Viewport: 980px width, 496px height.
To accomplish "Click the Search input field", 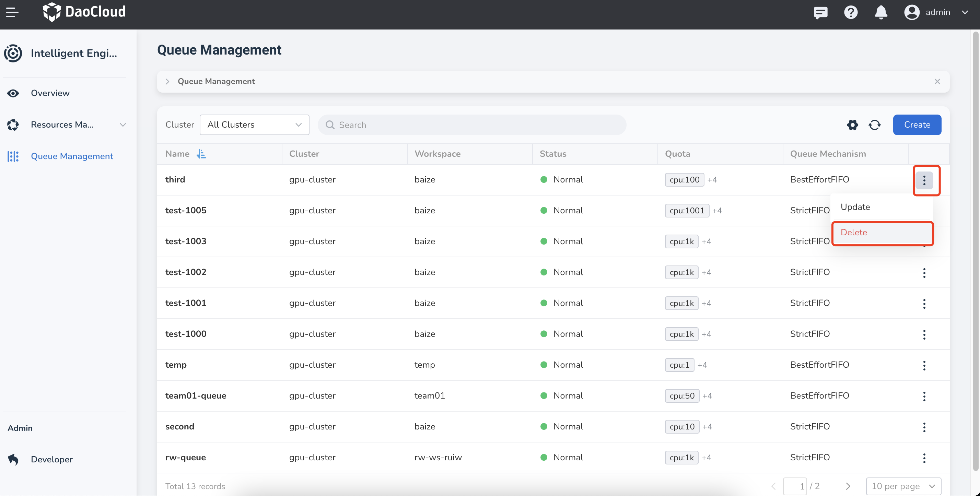I will pos(472,125).
